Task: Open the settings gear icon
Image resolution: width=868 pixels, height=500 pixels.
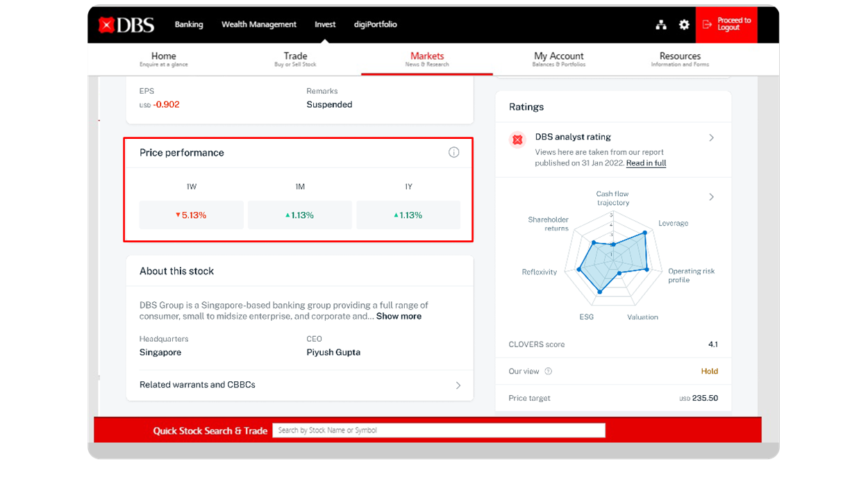Action: click(684, 25)
